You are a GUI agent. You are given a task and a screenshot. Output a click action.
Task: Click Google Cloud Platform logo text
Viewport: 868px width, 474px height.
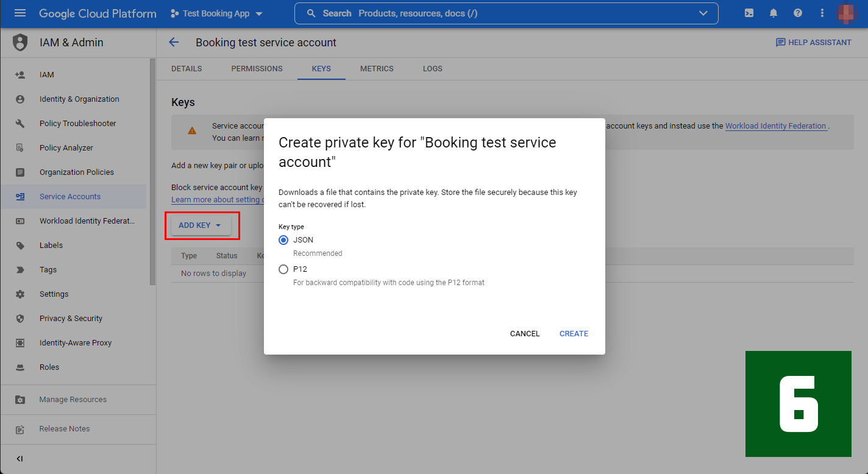click(98, 13)
